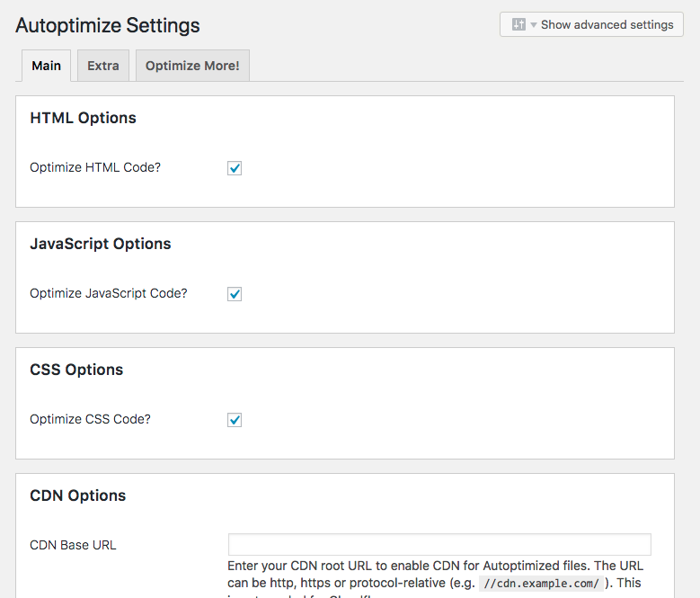Click the sliders icon in advanced settings button

click(x=518, y=24)
